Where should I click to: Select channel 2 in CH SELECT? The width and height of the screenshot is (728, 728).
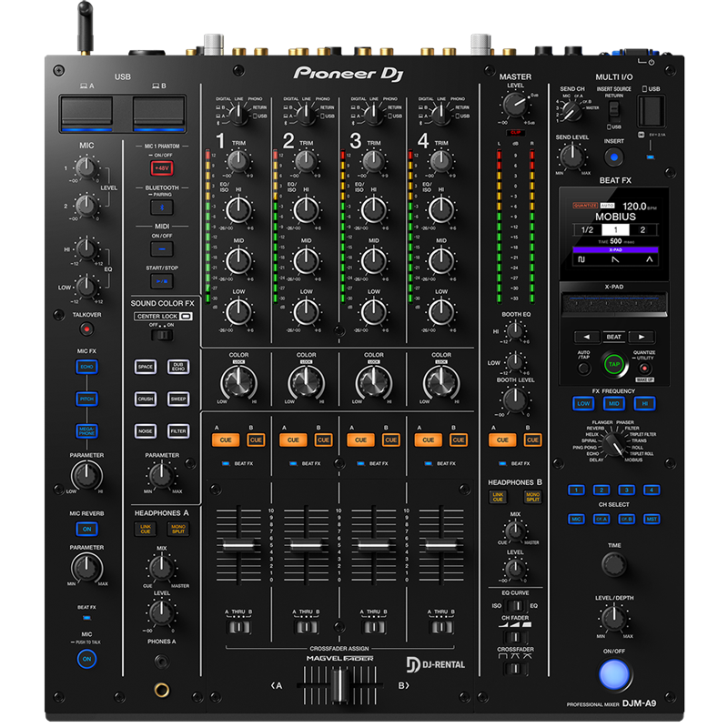click(x=602, y=490)
